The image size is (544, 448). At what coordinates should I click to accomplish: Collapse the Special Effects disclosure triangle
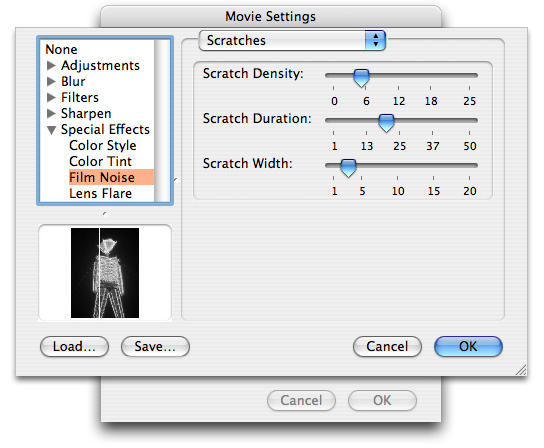point(51,130)
